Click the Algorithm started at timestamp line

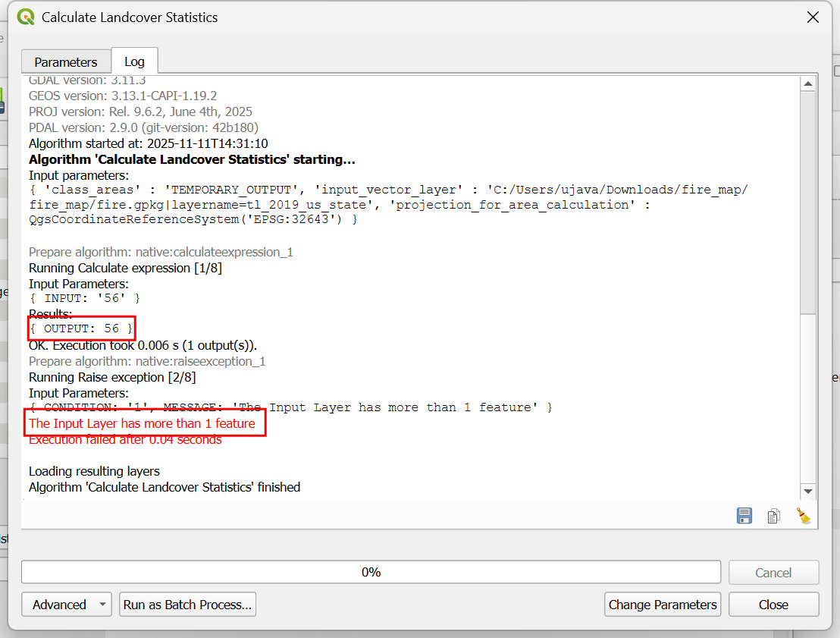[148, 143]
